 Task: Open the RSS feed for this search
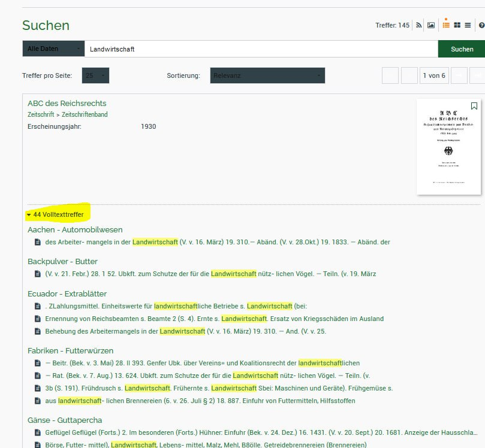418,25
